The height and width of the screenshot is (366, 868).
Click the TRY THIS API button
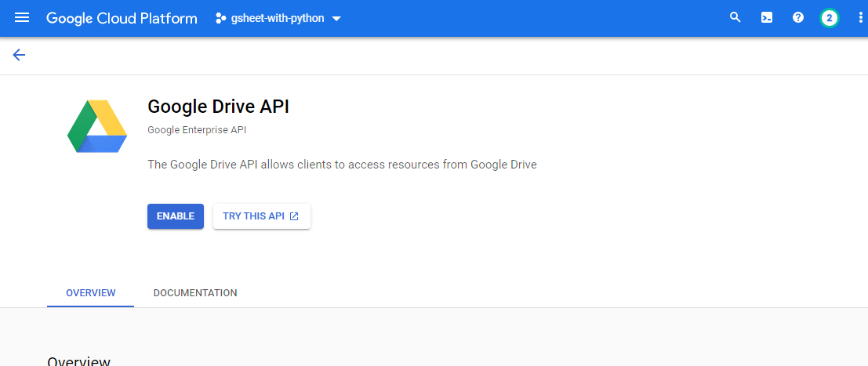[262, 216]
